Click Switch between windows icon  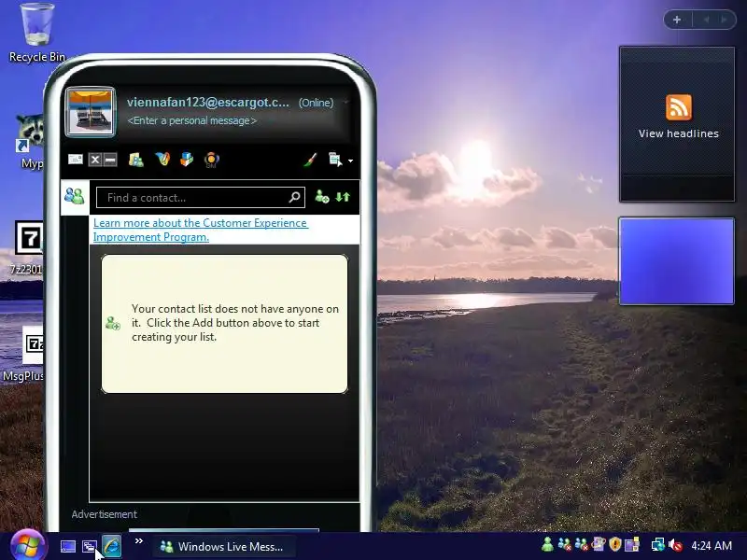point(89,546)
